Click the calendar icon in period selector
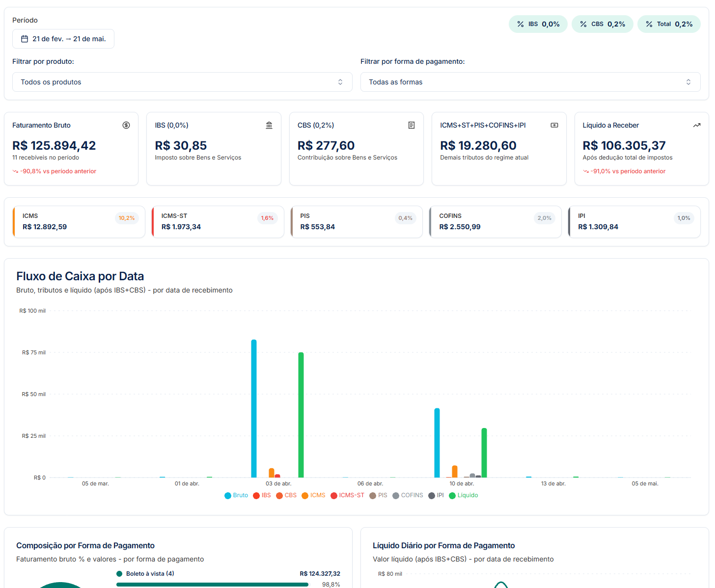The width and height of the screenshot is (715, 588). pyautogui.click(x=25, y=39)
